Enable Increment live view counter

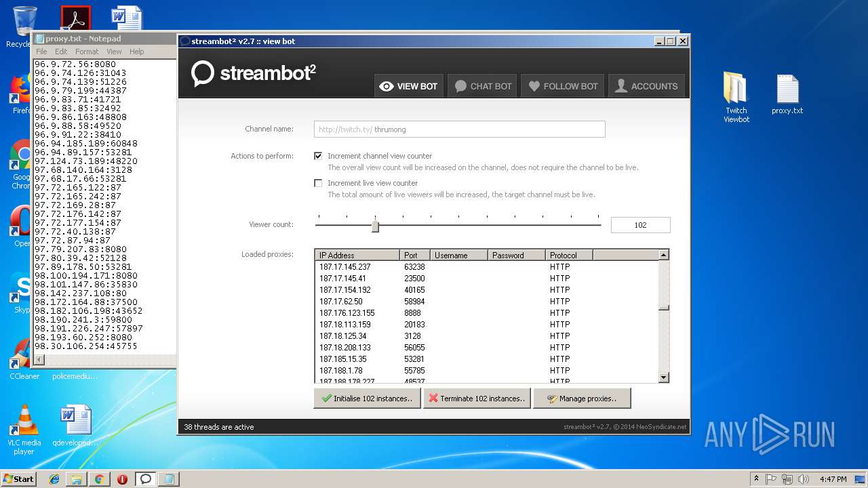318,183
